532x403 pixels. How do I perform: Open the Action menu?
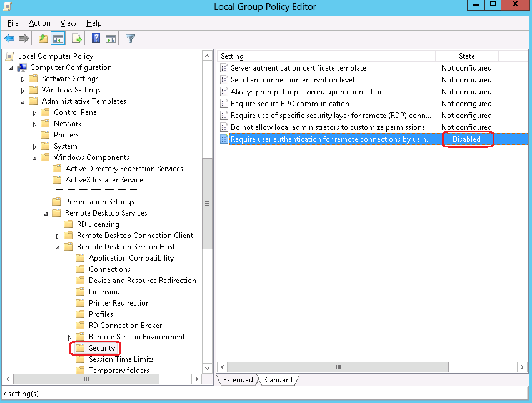coord(39,23)
